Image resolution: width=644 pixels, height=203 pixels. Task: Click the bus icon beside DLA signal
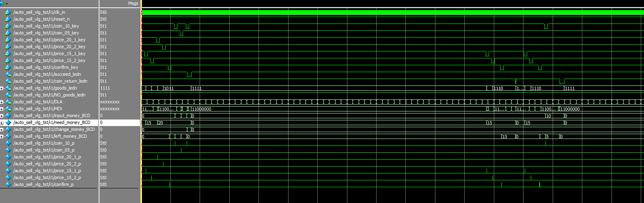[9, 102]
